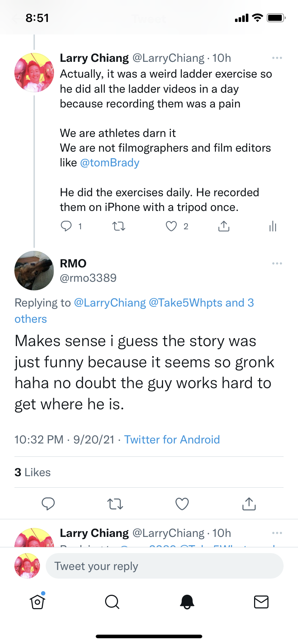Share Larry Chiang's ladder exercise tweet
Image resolution: width=298 pixels, height=644 pixels.
(224, 226)
